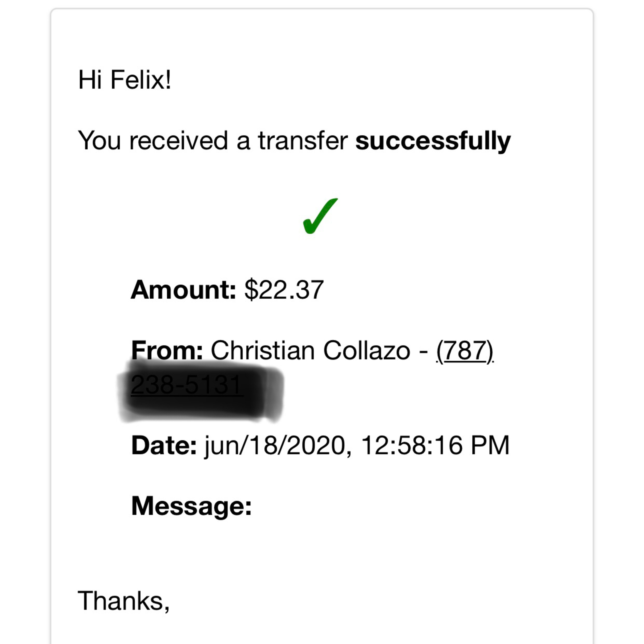Image resolution: width=644 pixels, height=644 pixels.
Task: Click the bold "Amount:" label
Action: coord(183,290)
